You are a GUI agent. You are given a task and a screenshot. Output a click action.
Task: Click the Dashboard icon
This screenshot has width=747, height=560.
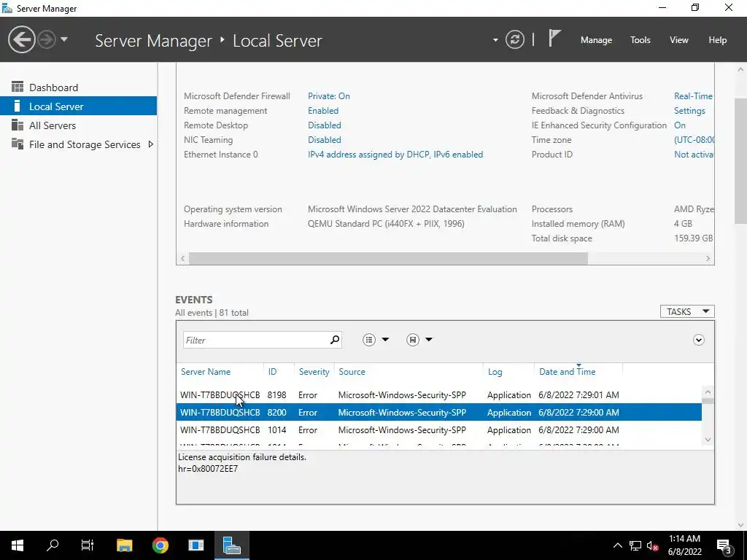(x=18, y=87)
